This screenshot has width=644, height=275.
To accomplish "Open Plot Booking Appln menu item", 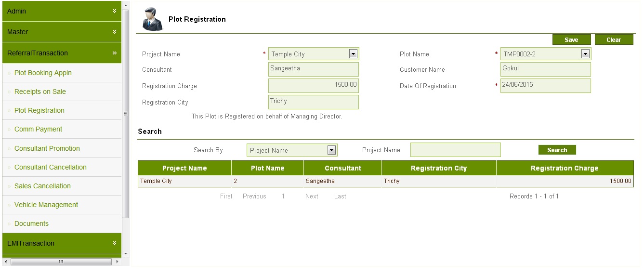I will coord(43,73).
